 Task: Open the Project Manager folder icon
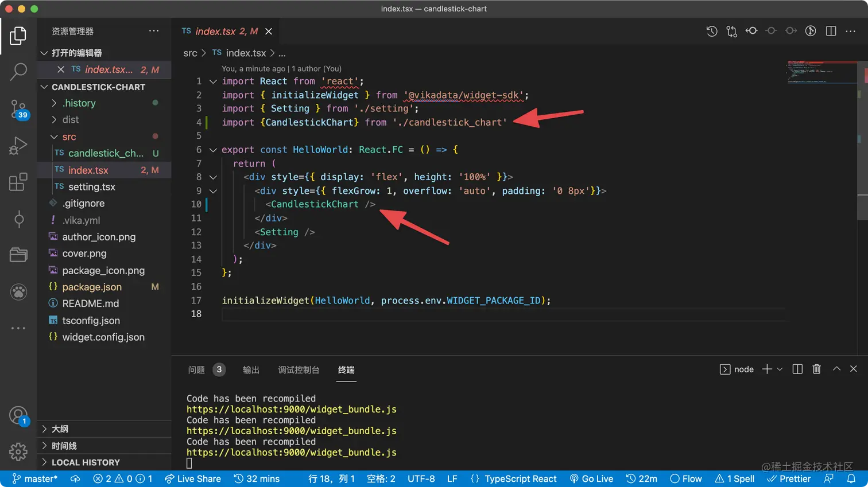point(18,255)
